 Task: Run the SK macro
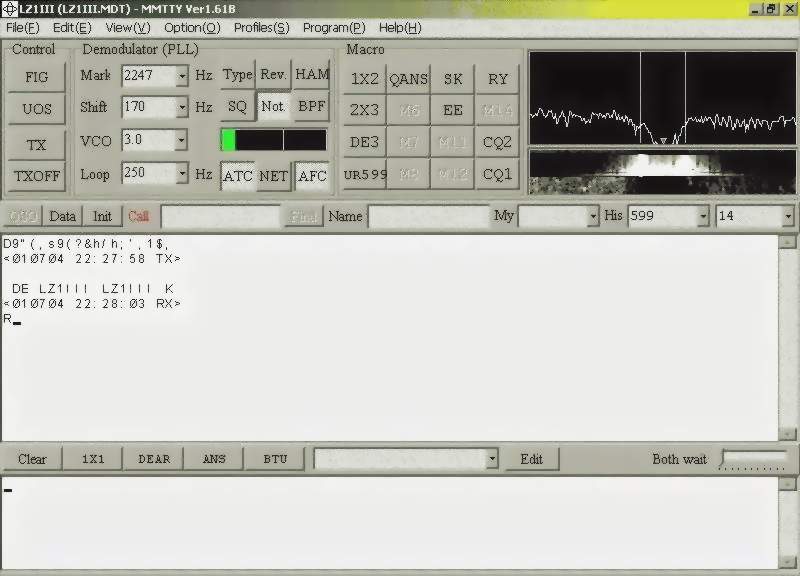(453, 79)
